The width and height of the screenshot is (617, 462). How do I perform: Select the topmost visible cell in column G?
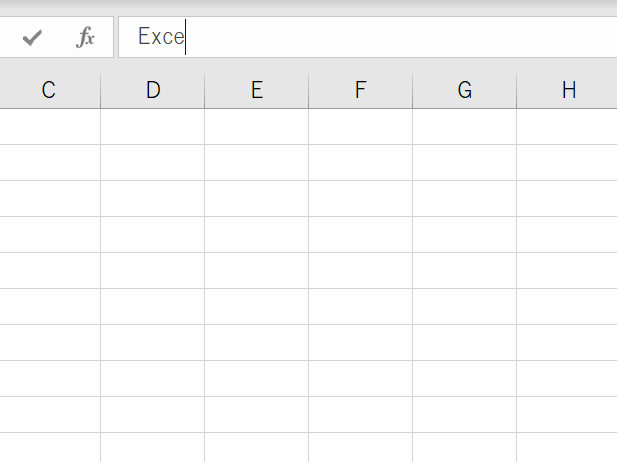465,127
